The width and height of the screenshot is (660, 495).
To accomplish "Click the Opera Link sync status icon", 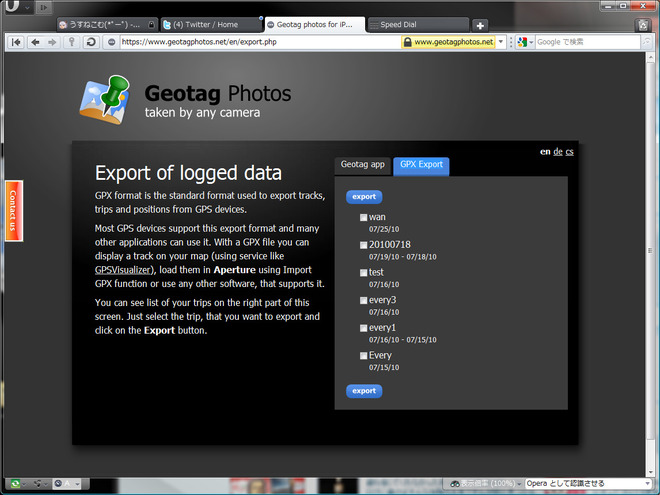I will tap(15, 484).
